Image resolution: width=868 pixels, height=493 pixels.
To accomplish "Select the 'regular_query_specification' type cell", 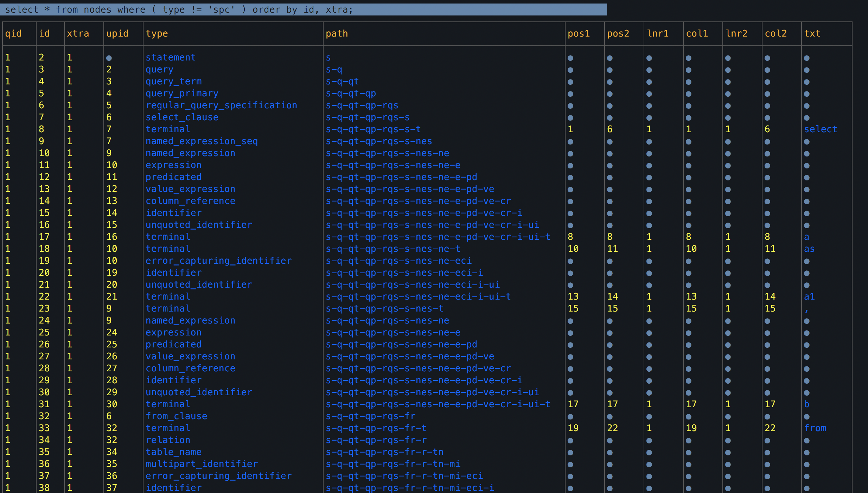I will pyautogui.click(x=221, y=105).
